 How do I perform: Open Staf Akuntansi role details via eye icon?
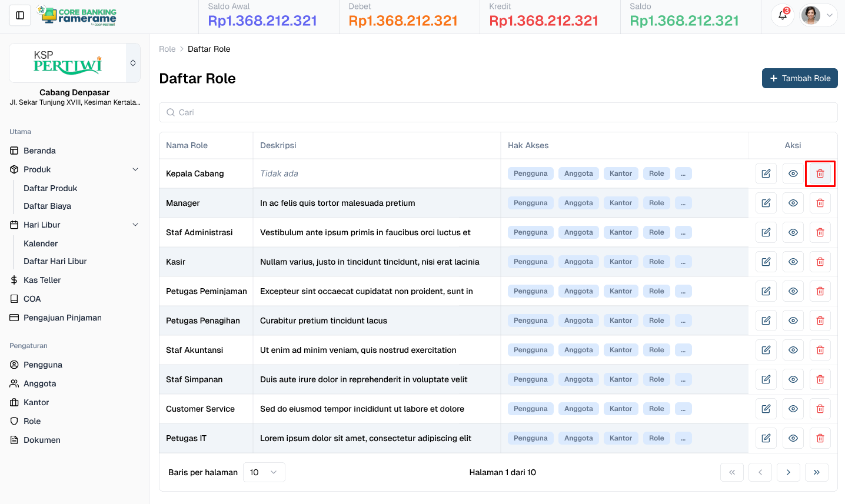pyautogui.click(x=793, y=349)
